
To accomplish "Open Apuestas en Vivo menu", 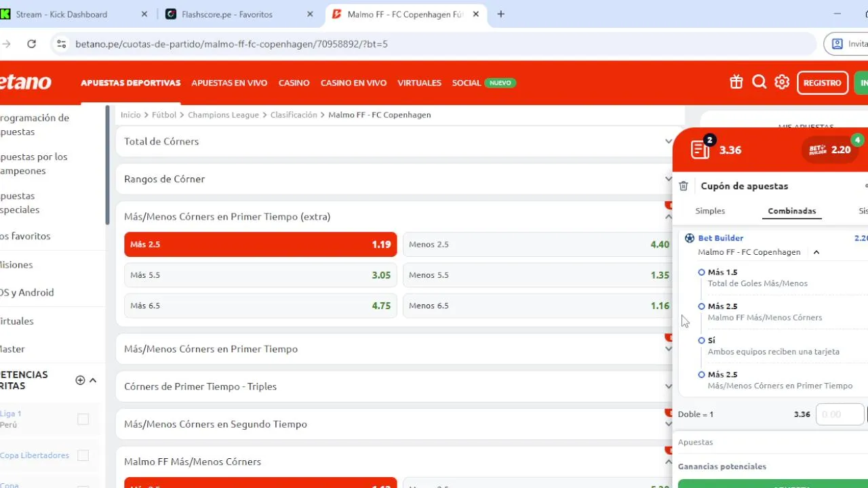I will pyautogui.click(x=229, y=83).
